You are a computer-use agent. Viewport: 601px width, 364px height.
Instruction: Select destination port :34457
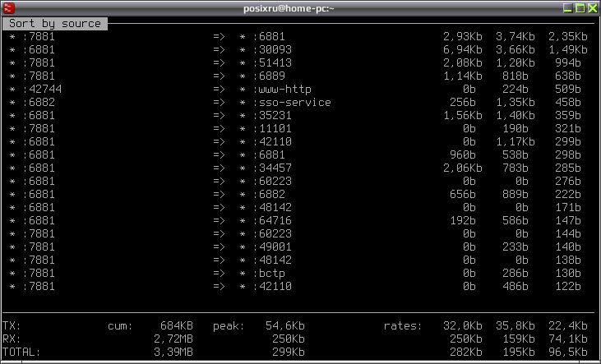click(x=272, y=168)
